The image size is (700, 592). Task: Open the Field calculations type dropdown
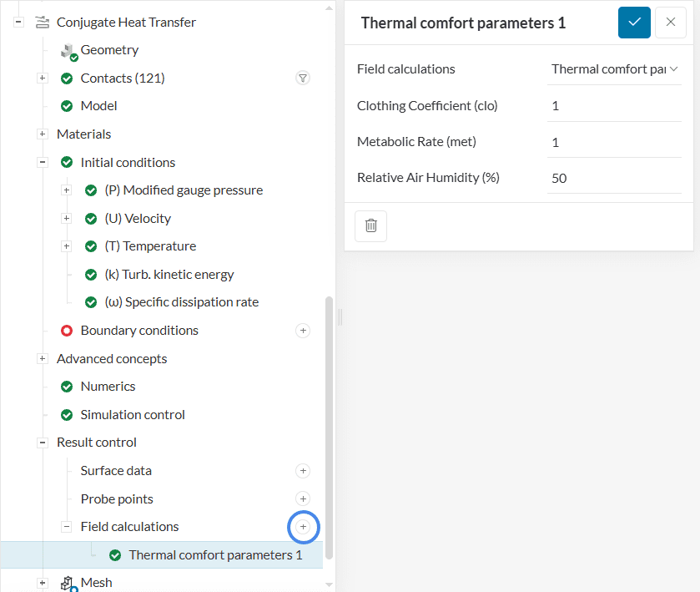614,69
